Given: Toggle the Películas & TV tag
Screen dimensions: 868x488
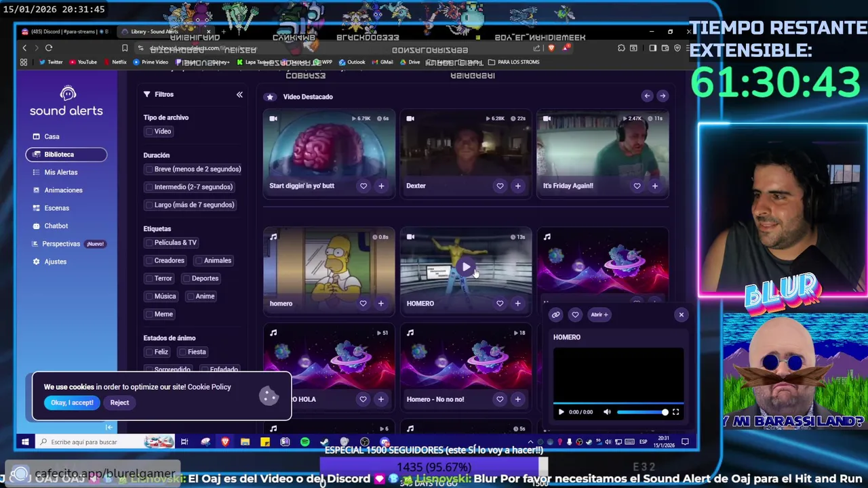Looking at the screenshot, I should tap(149, 243).
